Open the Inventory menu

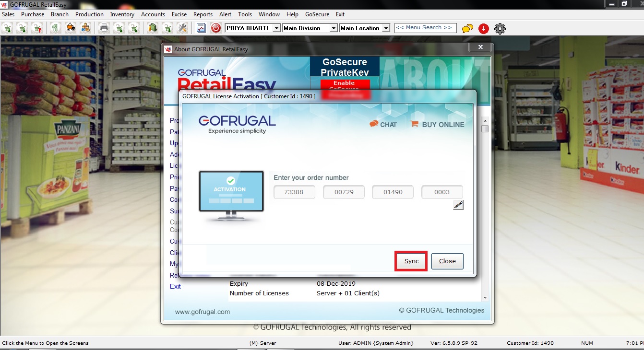click(122, 14)
